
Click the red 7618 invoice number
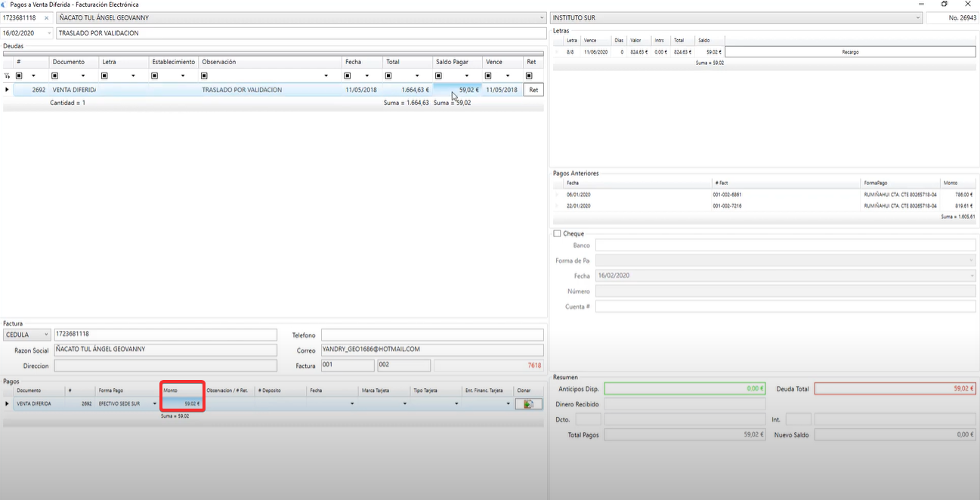pos(534,366)
